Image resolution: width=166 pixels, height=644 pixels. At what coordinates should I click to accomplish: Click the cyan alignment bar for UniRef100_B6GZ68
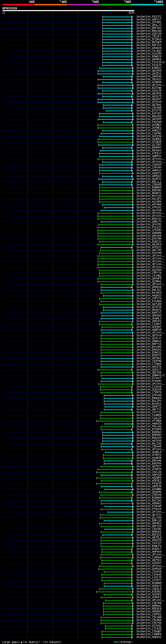point(116,116)
